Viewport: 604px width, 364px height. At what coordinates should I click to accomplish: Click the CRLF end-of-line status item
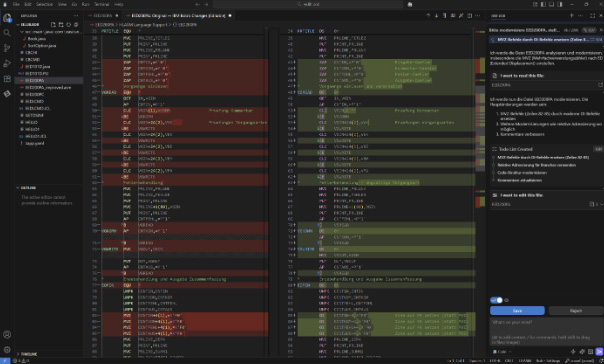509,361
